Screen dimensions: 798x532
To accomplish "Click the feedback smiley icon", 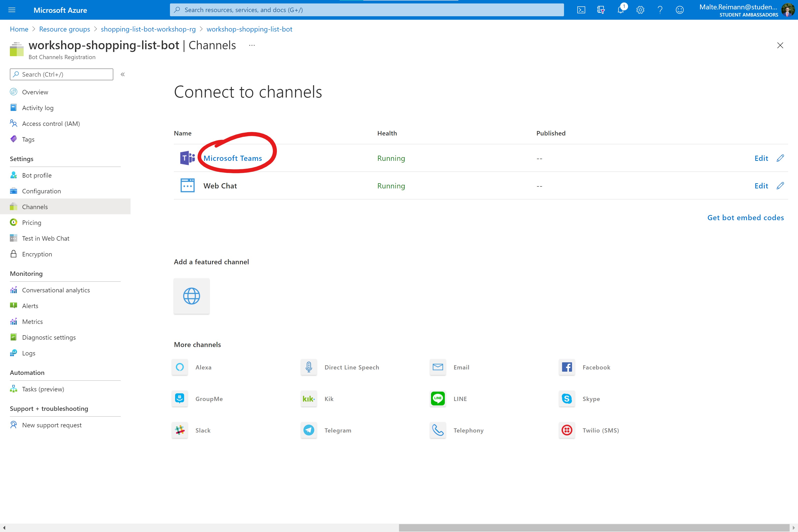I will point(680,10).
